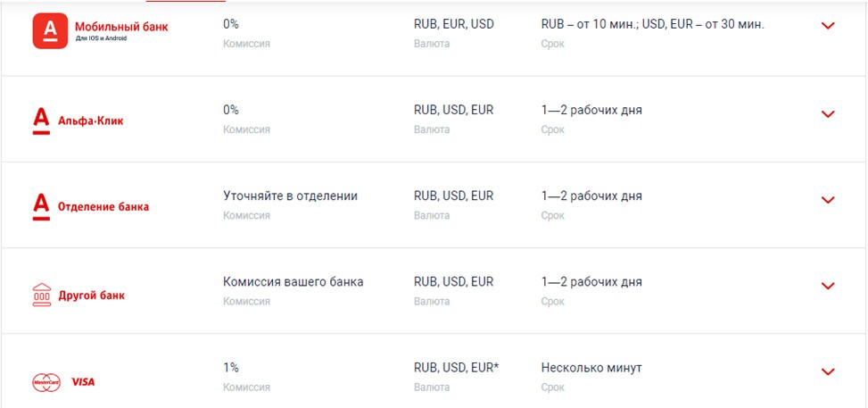Click the RUB, USD, EUR* currency text
Image resolution: width=868 pixels, height=408 pixels.
[457, 368]
